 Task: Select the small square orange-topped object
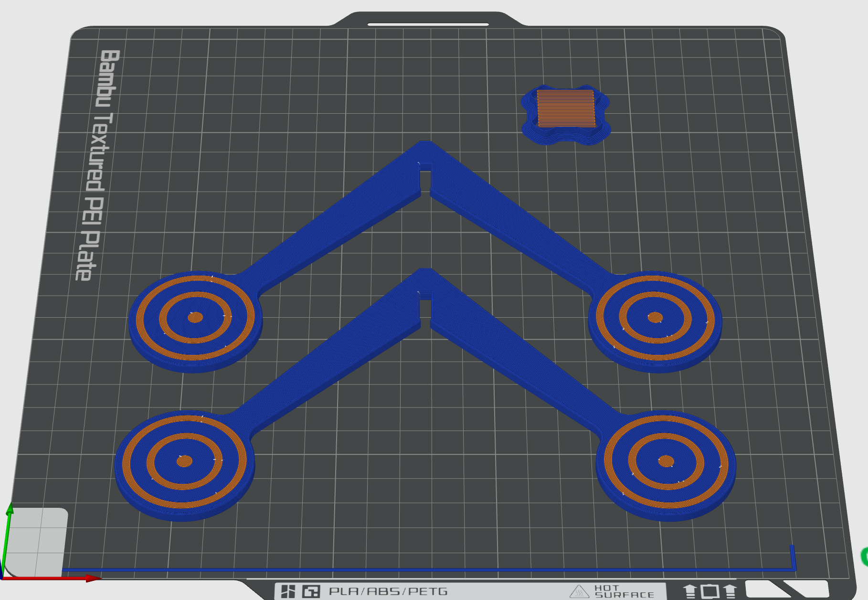coord(566,115)
